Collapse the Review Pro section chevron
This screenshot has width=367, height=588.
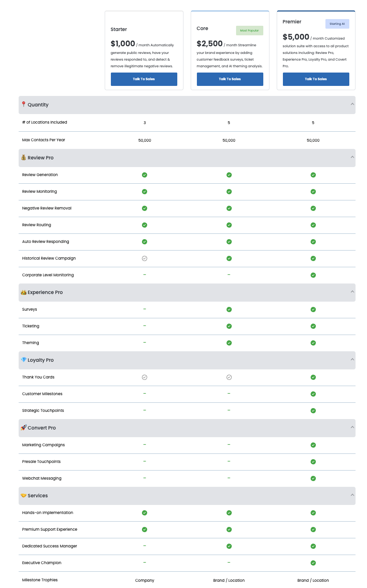[x=352, y=157]
